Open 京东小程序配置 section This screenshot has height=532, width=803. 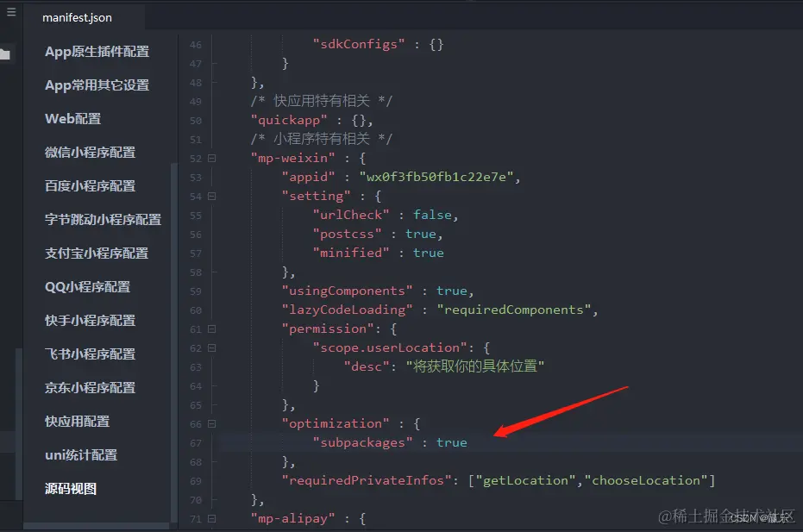click(x=90, y=388)
